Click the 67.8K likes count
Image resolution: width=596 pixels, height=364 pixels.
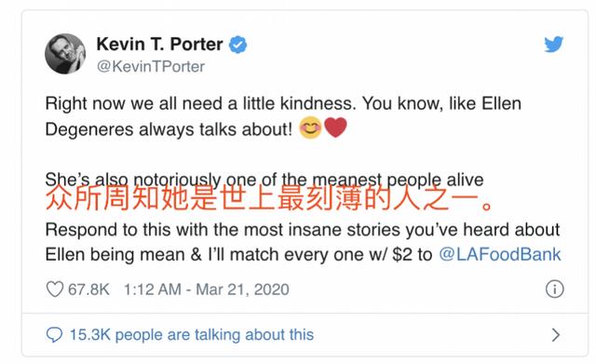[x=88, y=290]
